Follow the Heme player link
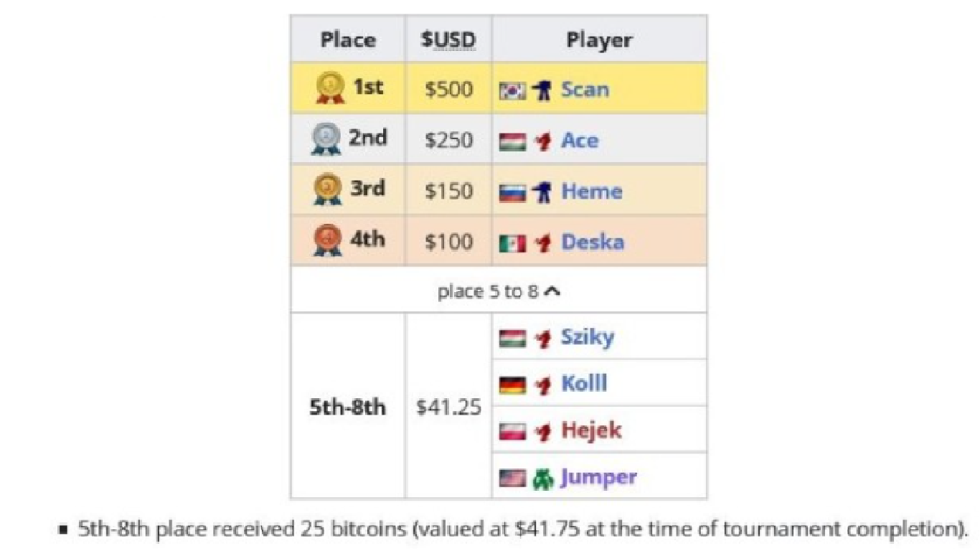This screenshot has height=551, width=980. (592, 191)
